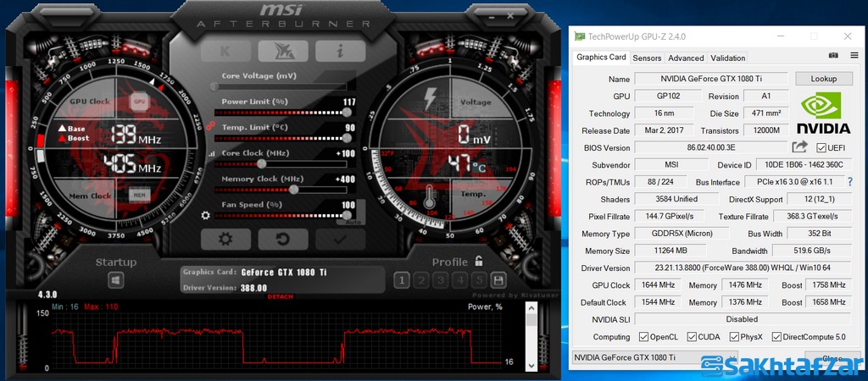Click the Default Clock 1544 MHz value
Viewport: 868px width, 381px height.
coord(658,302)
